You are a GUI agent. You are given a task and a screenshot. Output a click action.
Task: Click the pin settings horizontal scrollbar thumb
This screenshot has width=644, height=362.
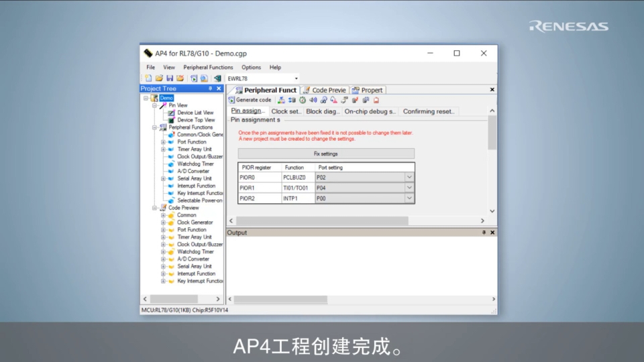click(x=322, y=221)
